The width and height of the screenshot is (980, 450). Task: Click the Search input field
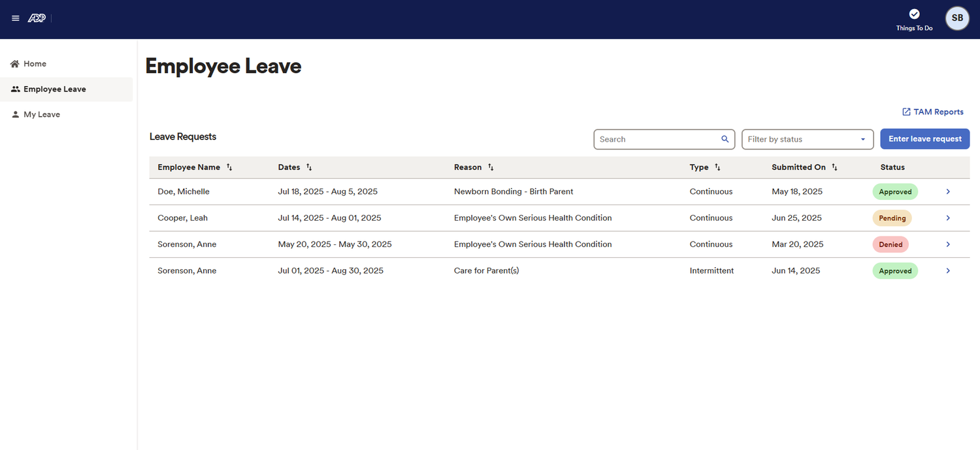pos(653,138)
